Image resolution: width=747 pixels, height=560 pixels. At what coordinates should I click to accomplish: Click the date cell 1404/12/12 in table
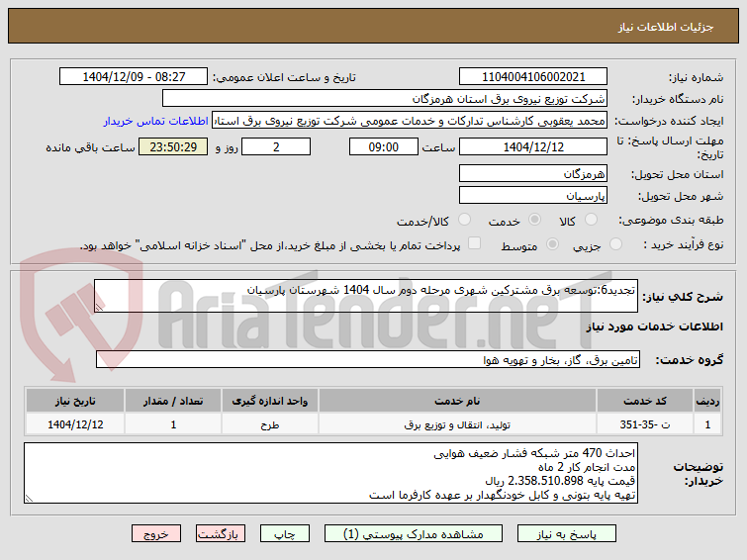75,424
